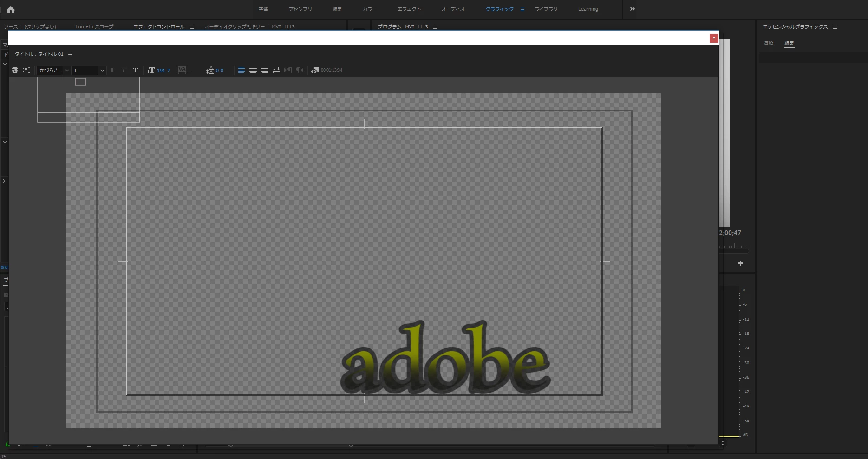Edit the font size value 191.7

(x=163, y=70)
